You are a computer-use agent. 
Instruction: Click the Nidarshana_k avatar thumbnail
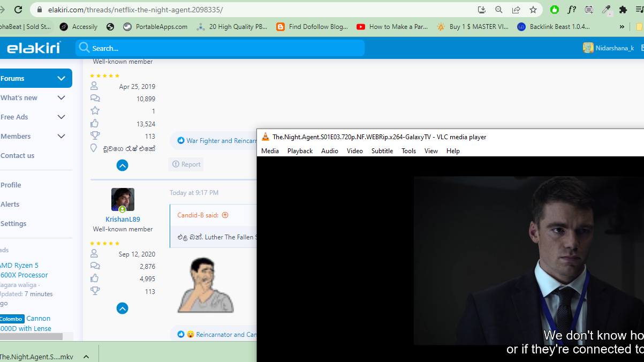pyautogui.click(x=588, y=48)
